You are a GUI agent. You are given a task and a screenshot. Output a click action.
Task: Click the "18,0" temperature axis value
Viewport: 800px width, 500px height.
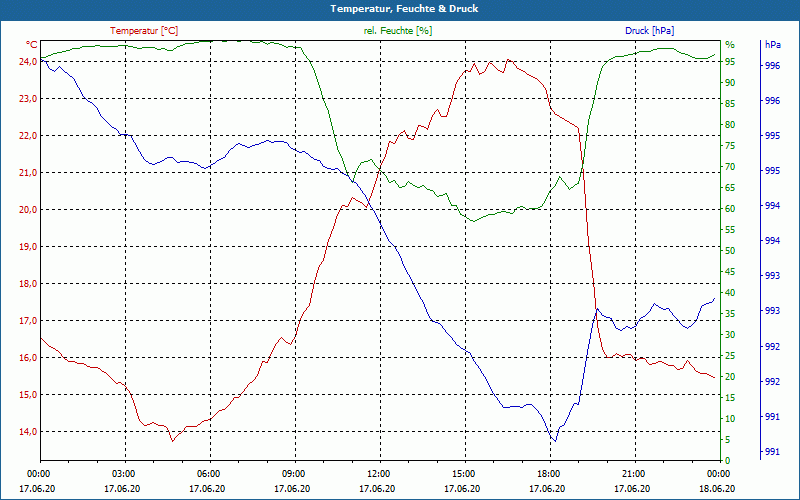click(28, 284)
